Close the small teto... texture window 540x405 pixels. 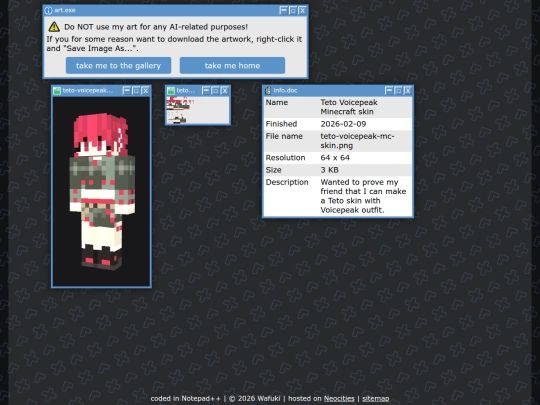coord(225,91)
